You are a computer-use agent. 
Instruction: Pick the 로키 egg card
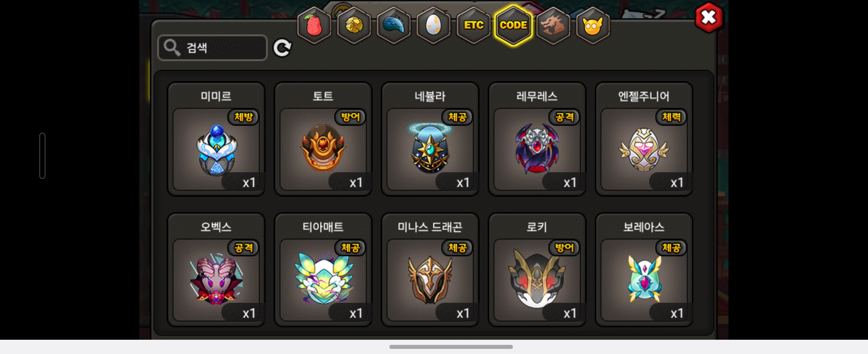537,270
